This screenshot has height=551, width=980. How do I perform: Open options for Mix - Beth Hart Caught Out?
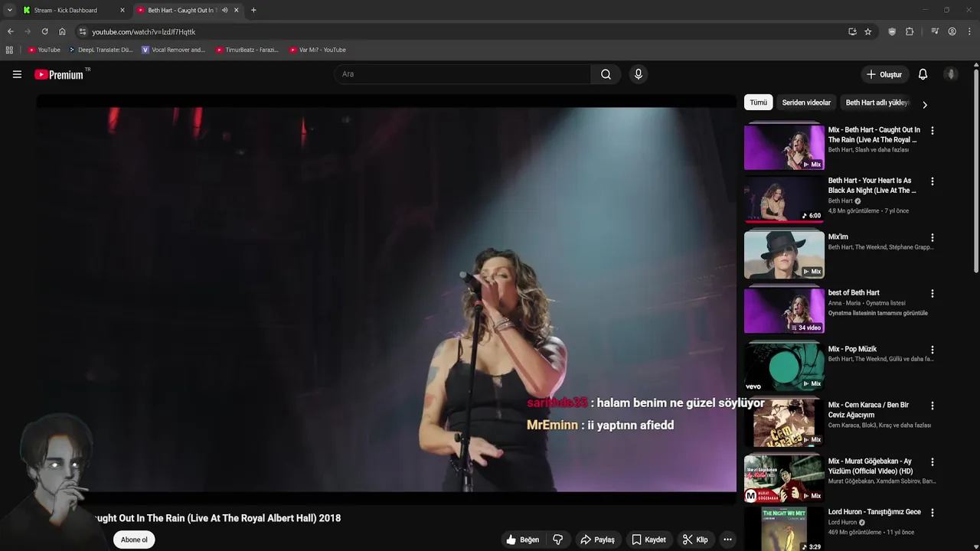[x=932, y=131]
